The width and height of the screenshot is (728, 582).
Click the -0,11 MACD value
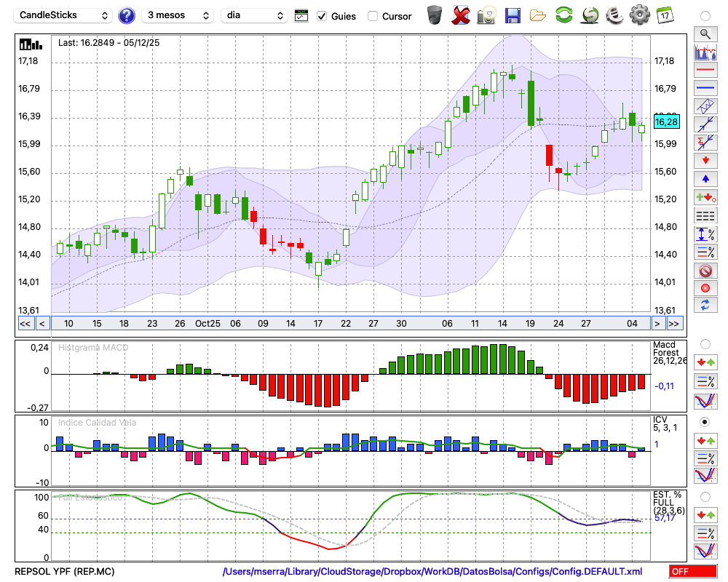pyautogui.click(x=665, y=386)
